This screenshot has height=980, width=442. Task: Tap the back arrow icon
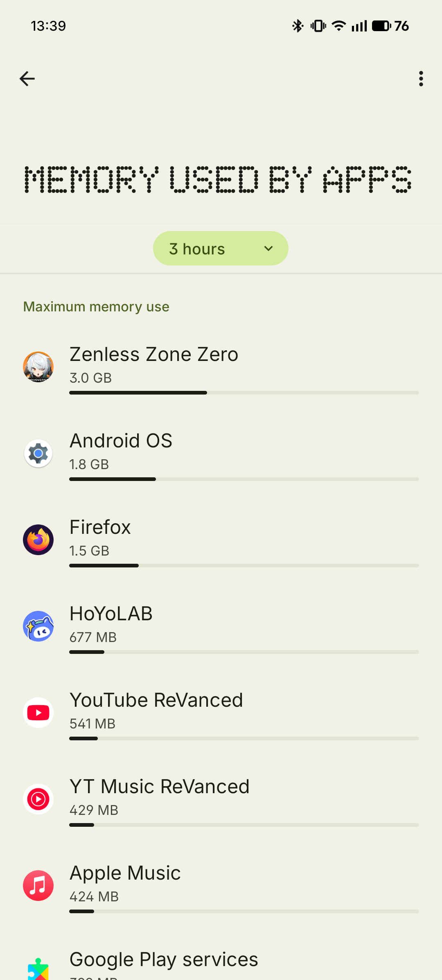coord(27,79)
